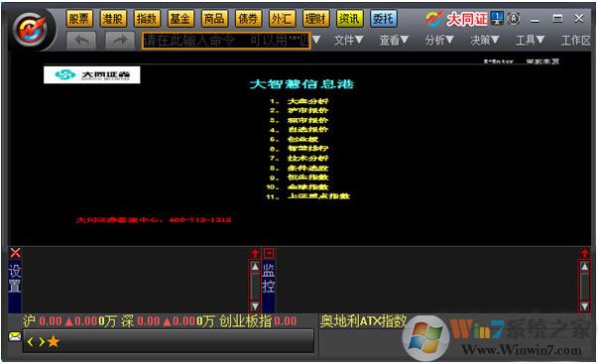This screenshot has width=598, height=364.
Task: Click the monitor icon beside 大同证
Action: [497, 18]
